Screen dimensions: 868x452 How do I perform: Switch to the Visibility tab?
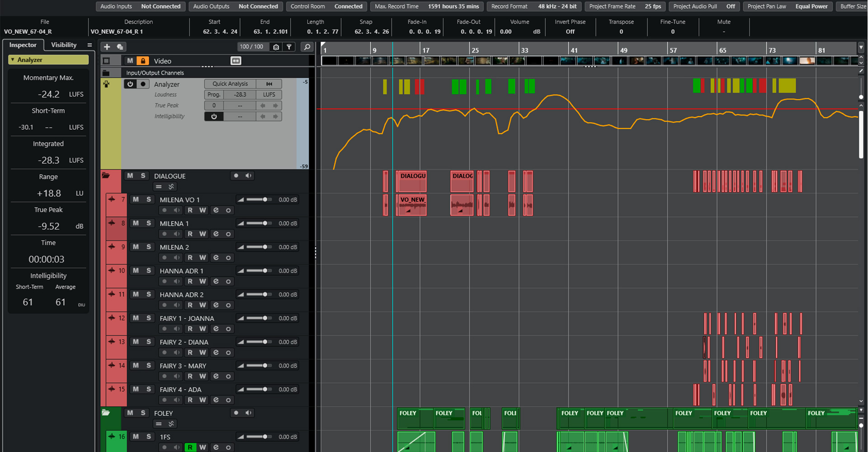(64, 45)
